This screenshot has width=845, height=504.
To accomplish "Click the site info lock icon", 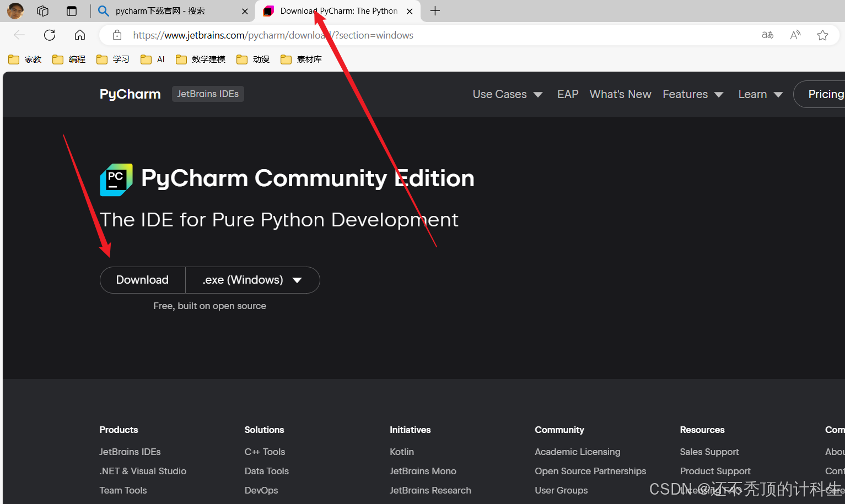I will pyautogui.click(x=117, y=35).
